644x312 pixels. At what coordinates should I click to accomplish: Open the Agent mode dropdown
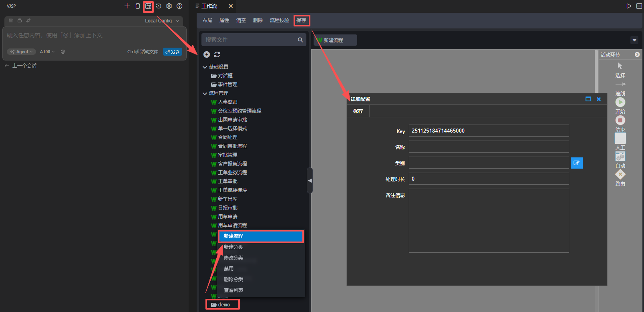[x=22, y=52]
